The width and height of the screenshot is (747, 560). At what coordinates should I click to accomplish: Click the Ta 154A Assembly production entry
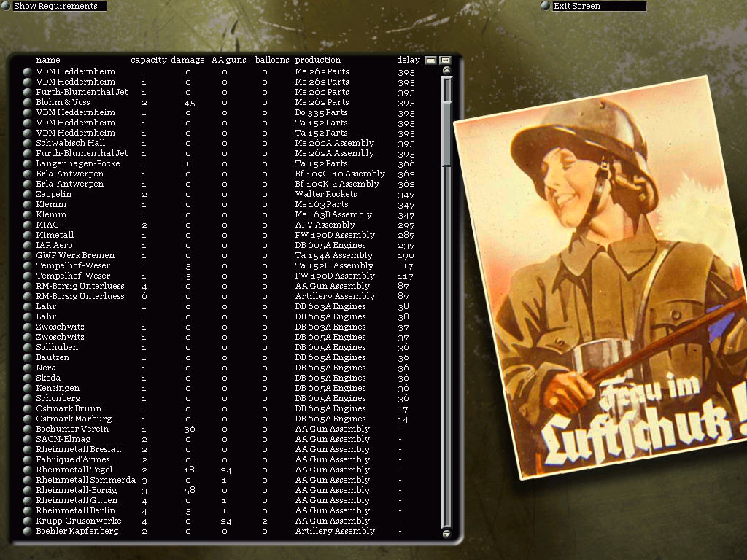(333, 255)
